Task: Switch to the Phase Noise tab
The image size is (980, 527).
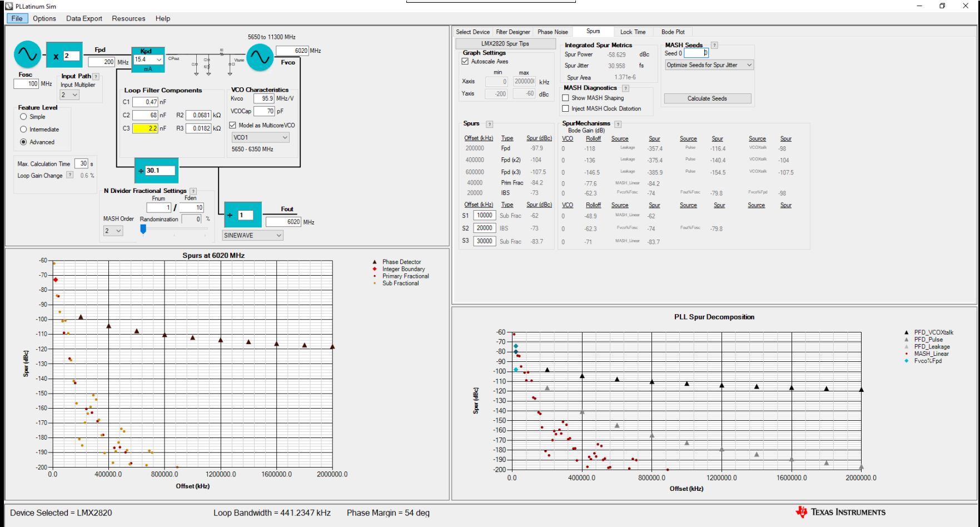Action: pos(552,32)
